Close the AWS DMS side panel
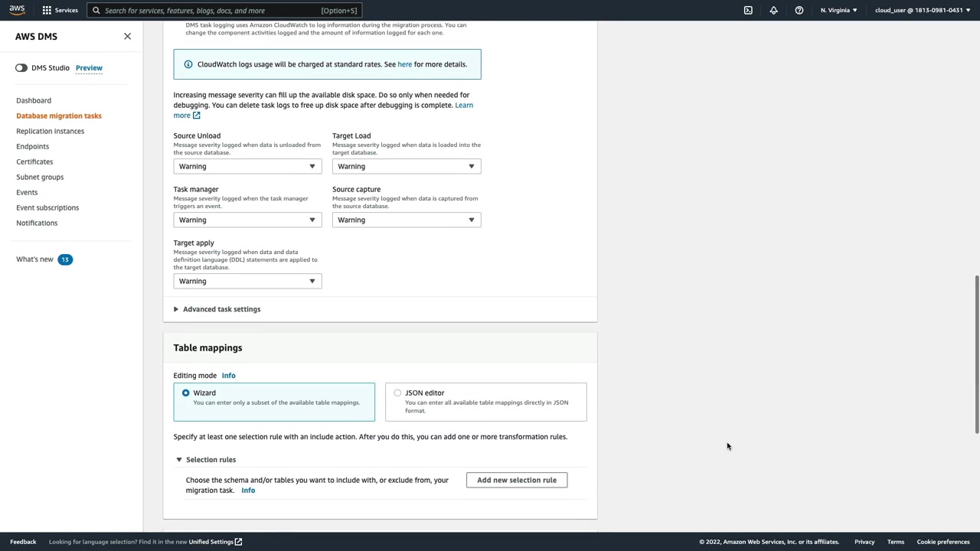The image size is (980, 551). (x=127, y=37)
